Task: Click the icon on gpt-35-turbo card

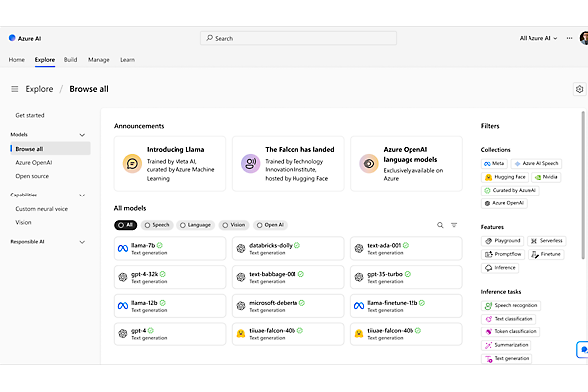Action: (359, 277)
